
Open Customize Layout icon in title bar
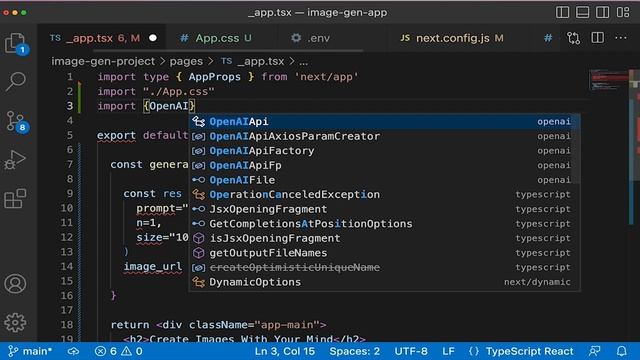623,12
